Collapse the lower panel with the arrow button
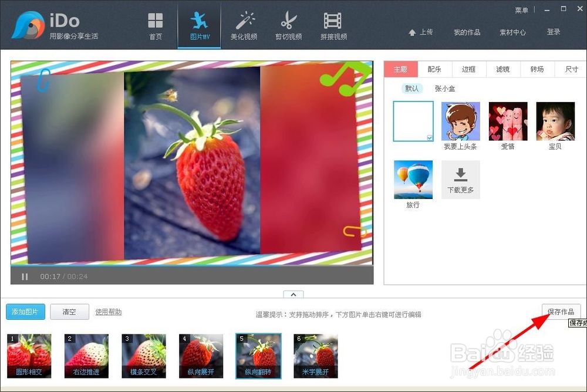 pos(293,294)
